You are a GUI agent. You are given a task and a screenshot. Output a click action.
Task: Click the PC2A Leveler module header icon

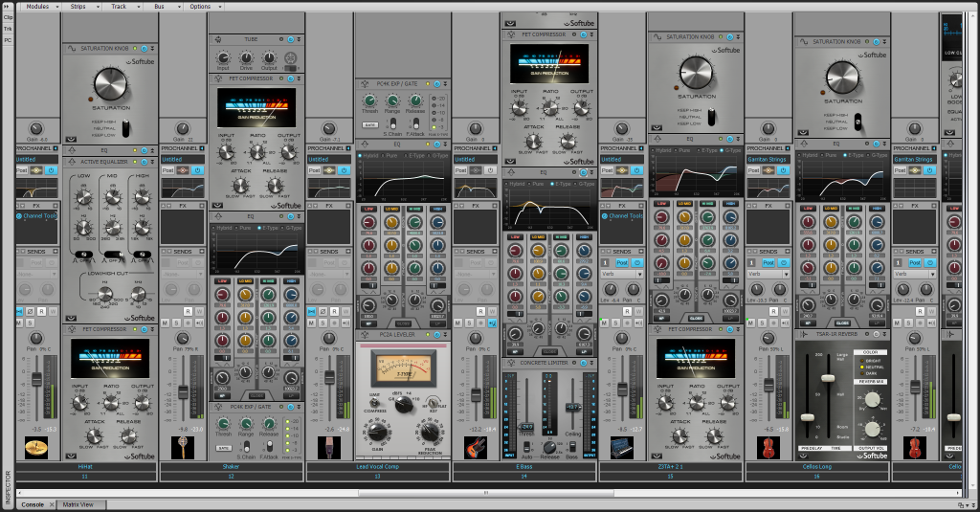click(365, 334)
